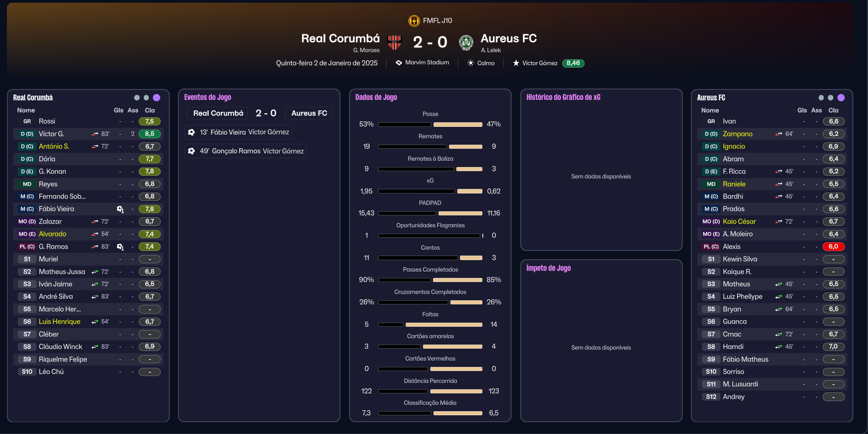
Task: Click Fábio Vieira's goal icon in the lineup
Action: [120, 209]
